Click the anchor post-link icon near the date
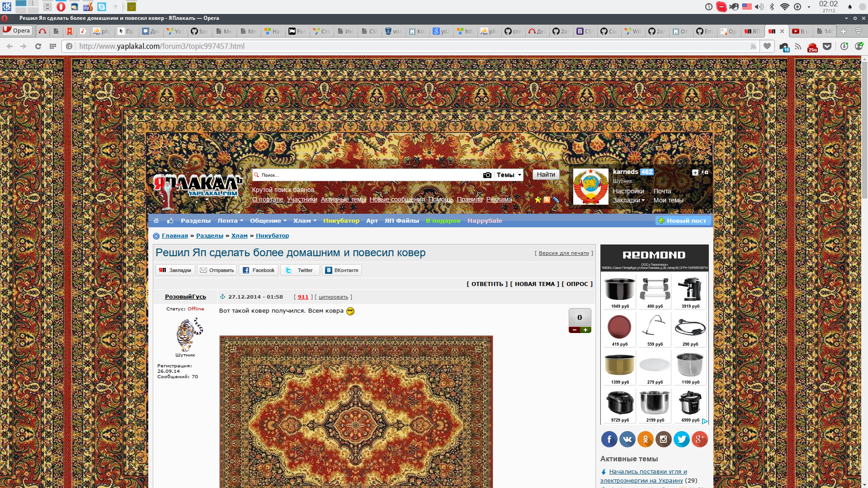 click(x=222, y=297)
